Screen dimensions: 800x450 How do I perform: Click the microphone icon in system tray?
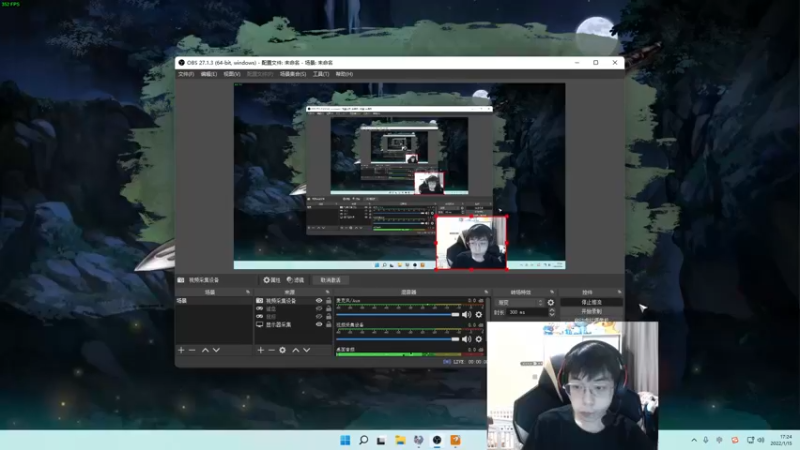(706, 440)
